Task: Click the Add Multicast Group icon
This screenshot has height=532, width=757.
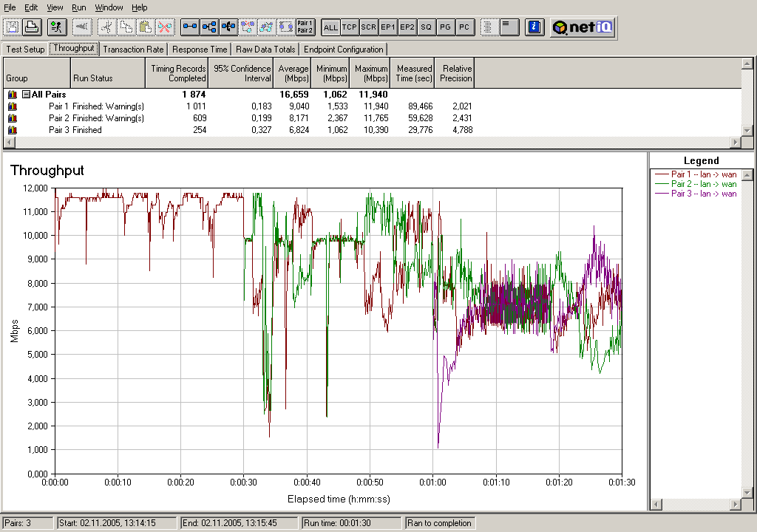Action: click(209, 27)
